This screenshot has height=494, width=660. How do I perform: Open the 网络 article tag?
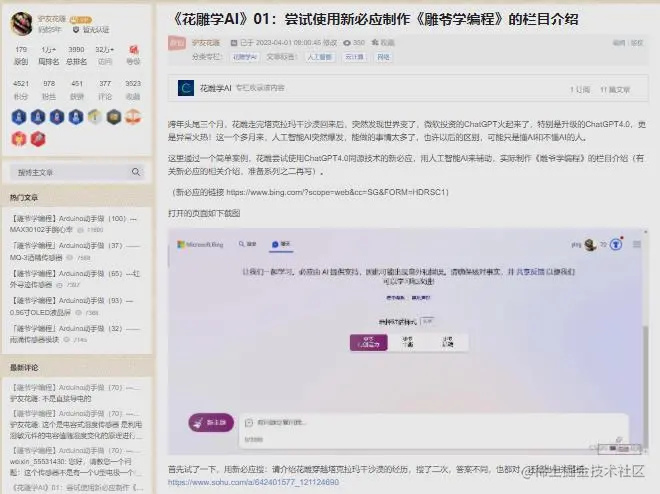pos(383,57)
